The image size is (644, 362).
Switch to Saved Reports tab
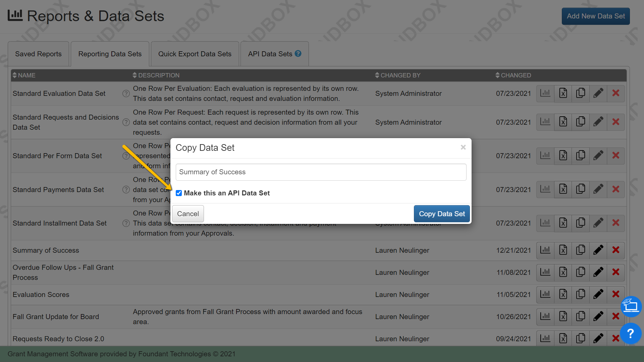point(38,54)
